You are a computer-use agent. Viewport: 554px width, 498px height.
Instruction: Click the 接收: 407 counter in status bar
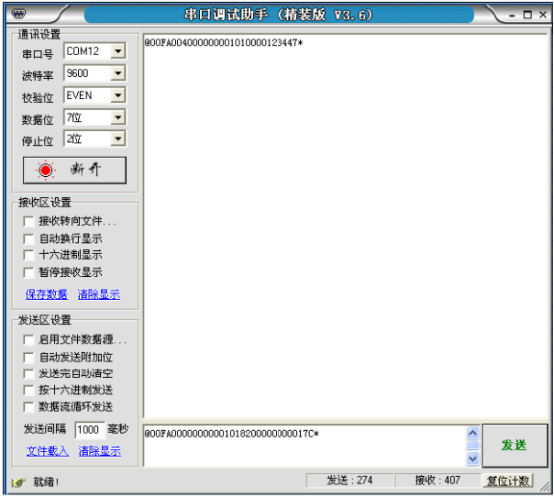point(437,480)
